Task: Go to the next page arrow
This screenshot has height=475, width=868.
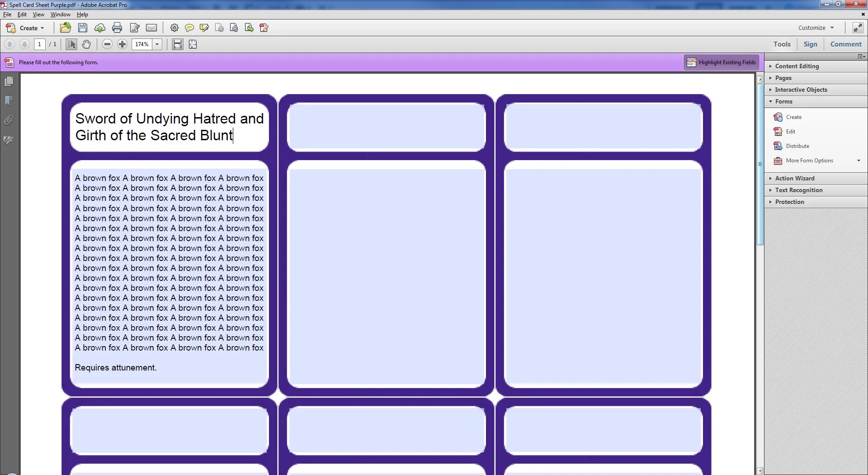Action: pyautogui.click(x=25, y=44)
